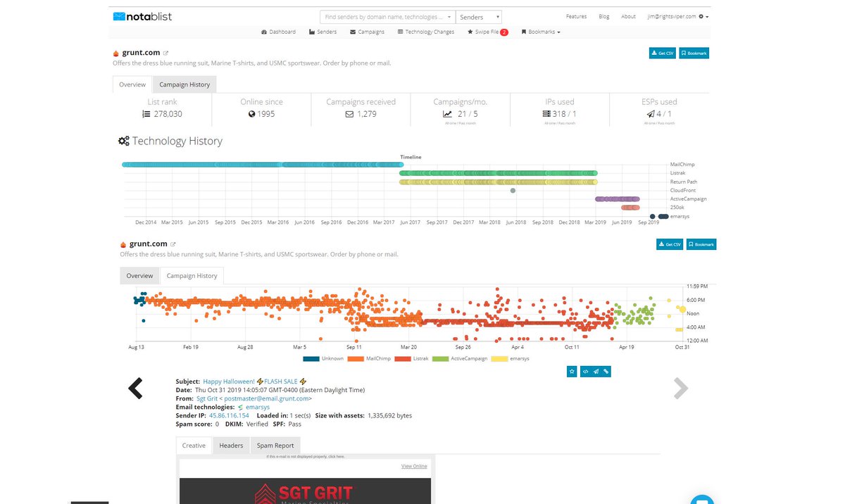The height and width of the screenshot is (504, 845).
Task: Open external link icon beside second grunt.com title
Action: [173, 244]
